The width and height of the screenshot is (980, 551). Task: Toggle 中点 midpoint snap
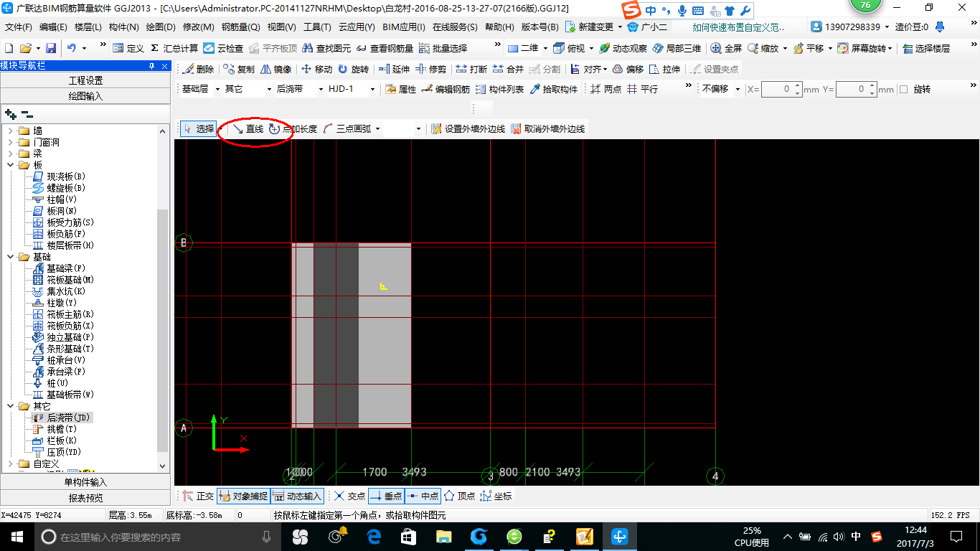[423, 496]
